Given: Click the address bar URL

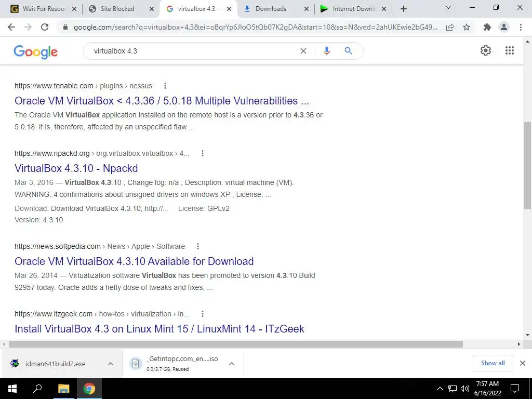Looking at the screenshot, I should pos(255,27).
